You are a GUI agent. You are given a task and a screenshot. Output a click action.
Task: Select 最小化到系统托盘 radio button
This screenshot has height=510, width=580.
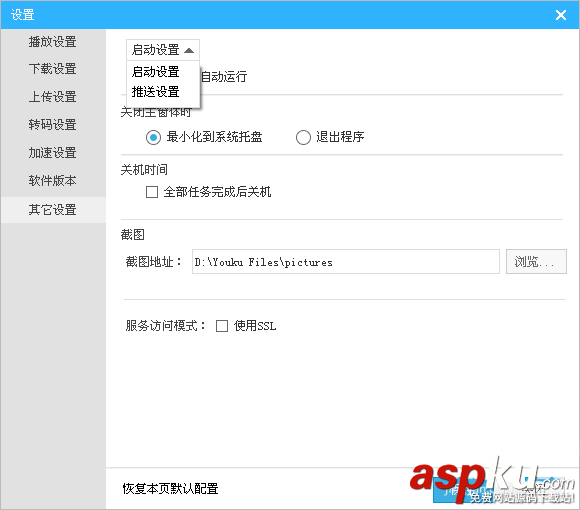(153, 137)
